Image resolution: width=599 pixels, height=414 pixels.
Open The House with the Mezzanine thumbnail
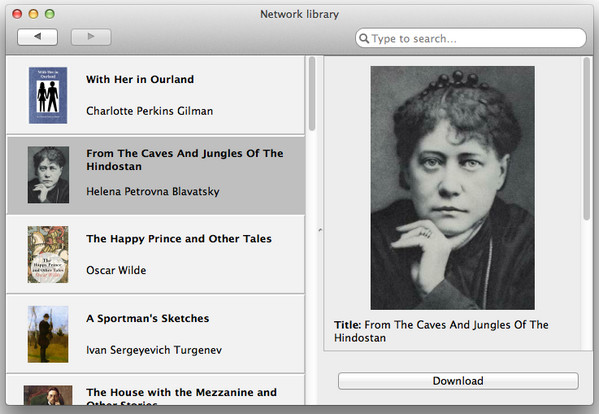pos(48,395)
